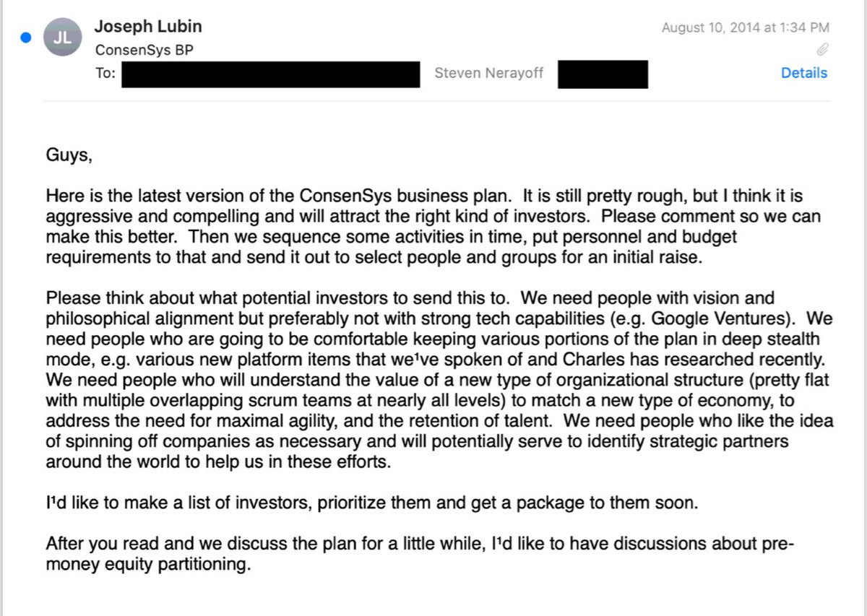Click the subject line ConsenSys BP

[x=144, y=51]
